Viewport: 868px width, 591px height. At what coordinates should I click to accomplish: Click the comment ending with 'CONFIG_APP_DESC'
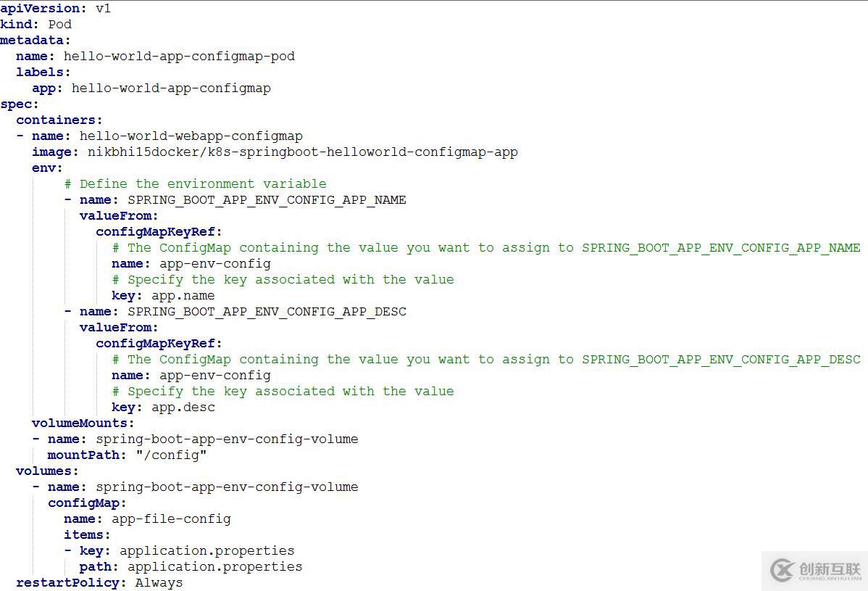pos(487,360)
